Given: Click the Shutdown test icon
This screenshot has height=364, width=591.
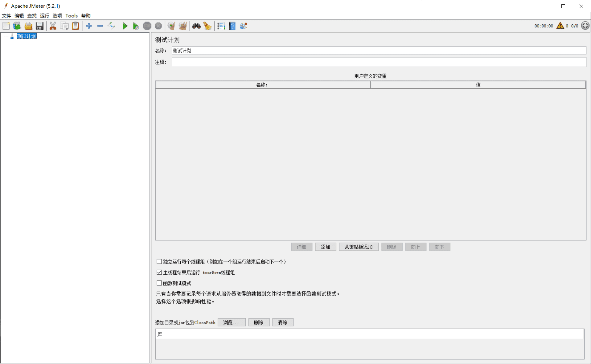Looking at the screenshot, I should pyautogui.click(x=158, y=26).
